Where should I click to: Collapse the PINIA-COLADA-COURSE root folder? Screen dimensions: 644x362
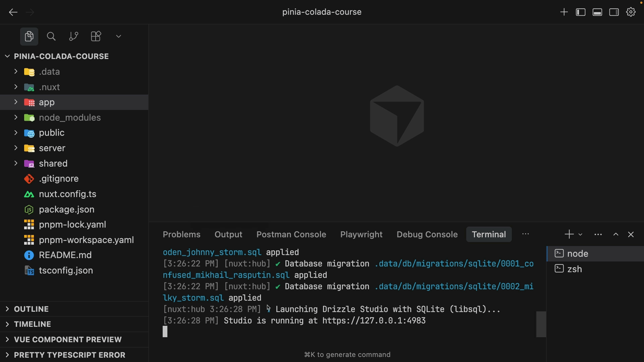coord(7,56)
